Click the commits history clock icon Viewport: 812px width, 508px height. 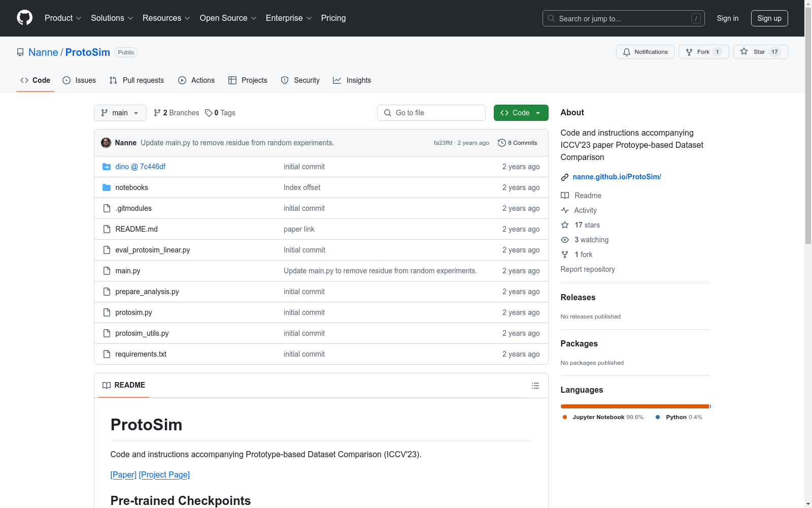502,143
